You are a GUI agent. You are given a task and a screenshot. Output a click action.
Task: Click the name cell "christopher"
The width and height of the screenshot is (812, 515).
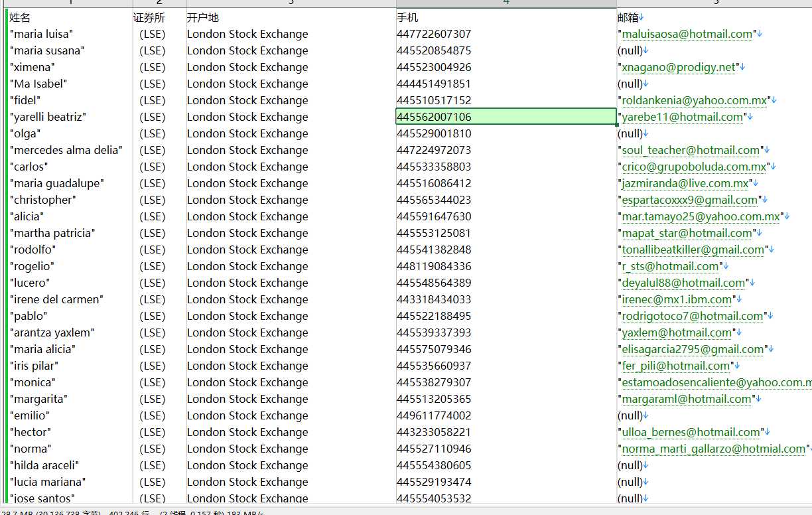43,200
